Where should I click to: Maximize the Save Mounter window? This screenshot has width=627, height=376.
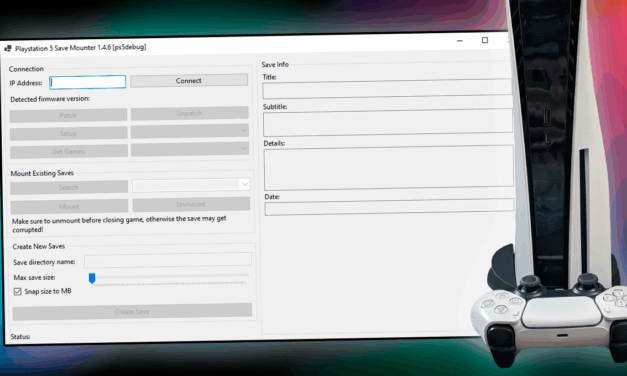click(485, 40)
